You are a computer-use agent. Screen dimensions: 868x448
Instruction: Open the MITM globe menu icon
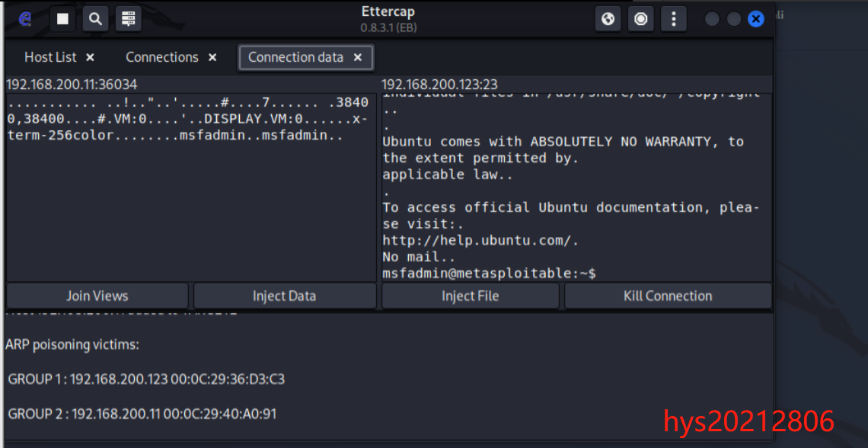coord(608,19)
